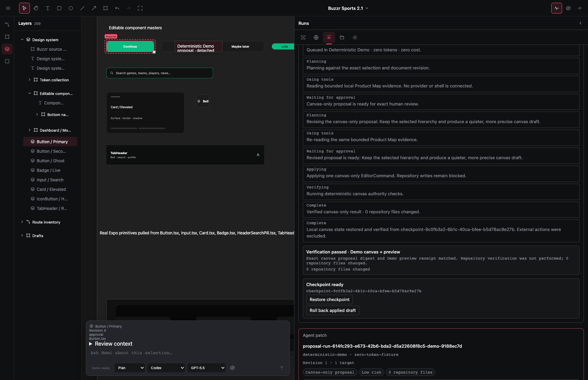The width and height of the screenshot is (588, 380).
Task: Select the Line tool
Action: 82,8
